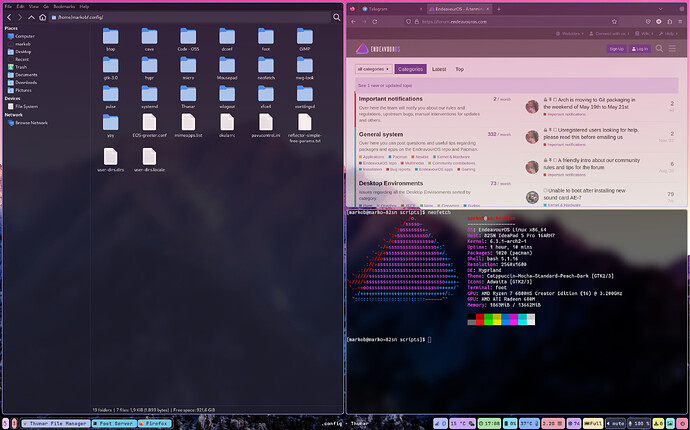Open the Go menu in Thunar
The height and width of the screenshot is (430, 690).
[x=46, y=7]
